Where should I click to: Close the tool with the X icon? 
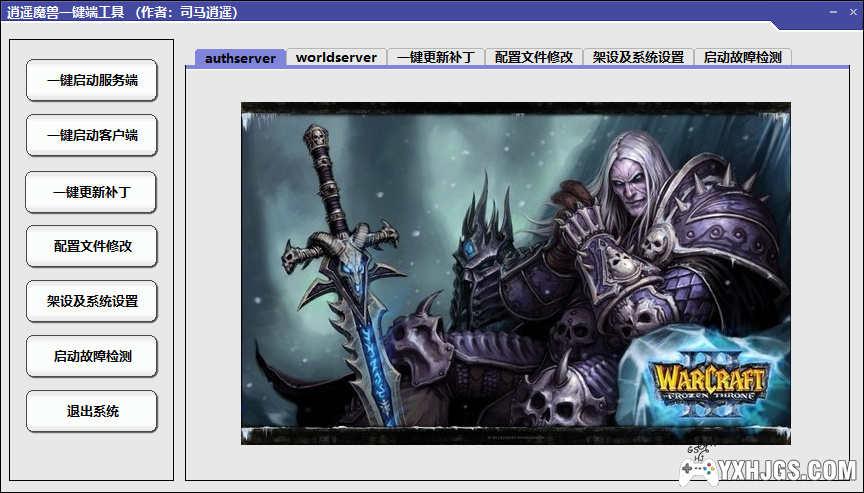(x=852, y=10)
